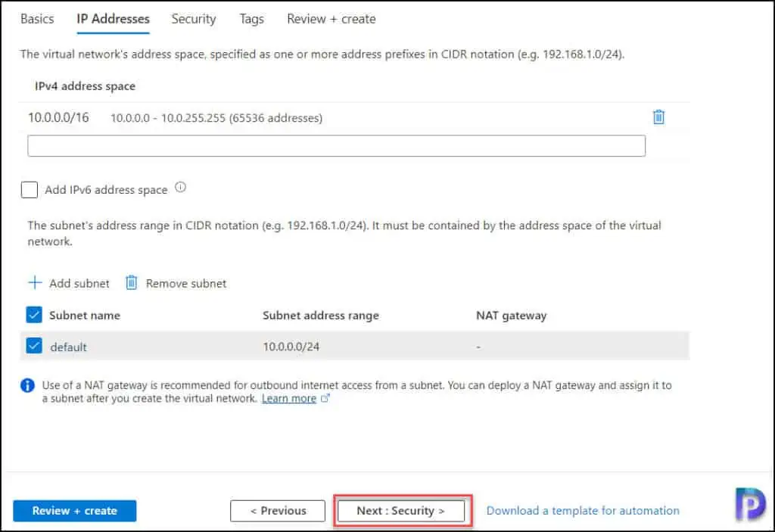This screenshot has width=775, height=532.
Task: Click the 10.0.0.0/24 subnet address range
Action: (291, 347)
